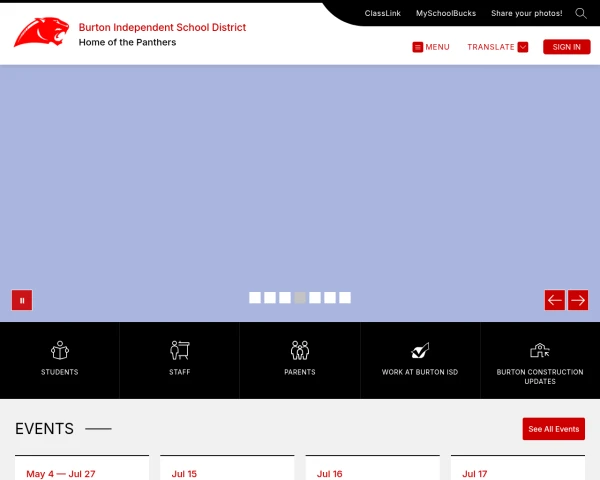
Task: Open WORK AT BURTON ISD label
Action: pos(420,372)
